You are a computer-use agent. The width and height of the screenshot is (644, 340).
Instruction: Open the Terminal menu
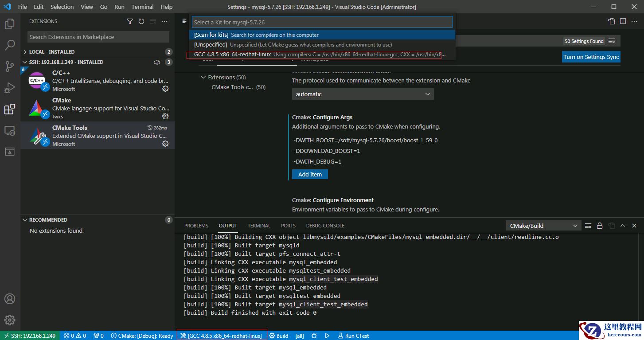142,7
